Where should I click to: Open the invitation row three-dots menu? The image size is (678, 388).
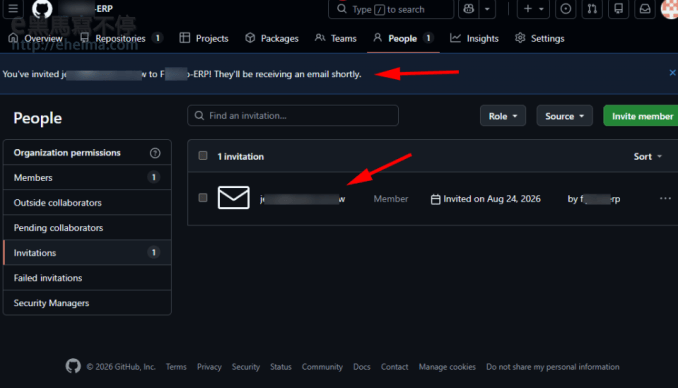(665, 198)
